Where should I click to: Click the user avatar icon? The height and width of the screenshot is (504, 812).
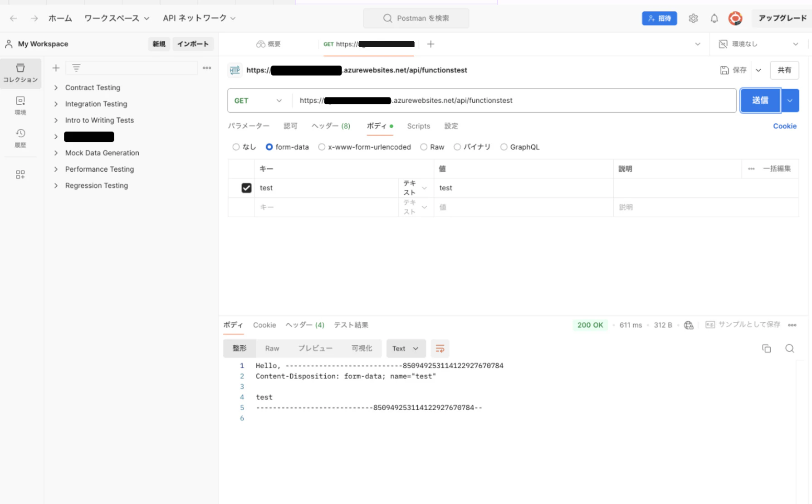coord(735,18)
